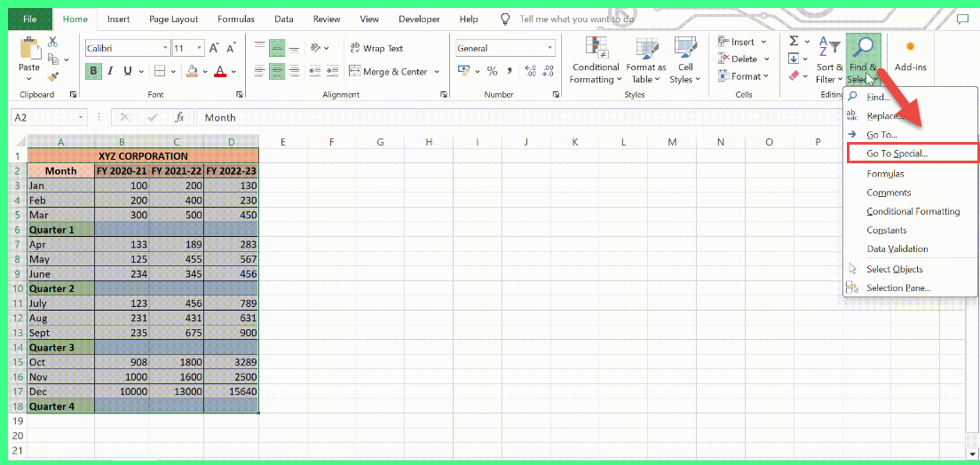The height and width of the screenshot is (465, 980).
Task: Click Merge & Center button
Action: coord(388,71)
